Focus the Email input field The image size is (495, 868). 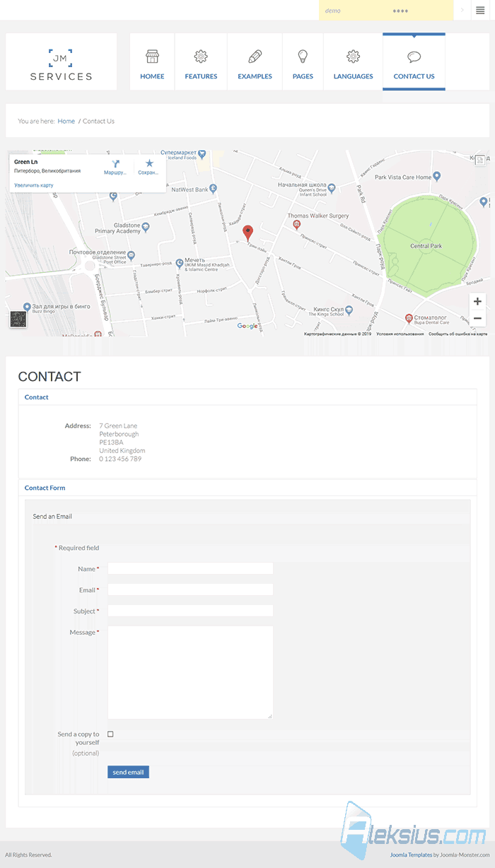click(x=190, y=590)
